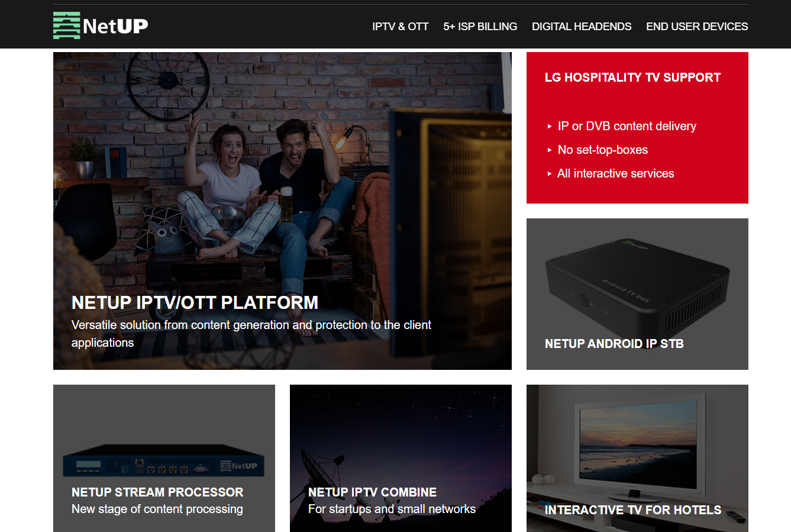Click the NetUP logo icon

click(x=66, y=25)
